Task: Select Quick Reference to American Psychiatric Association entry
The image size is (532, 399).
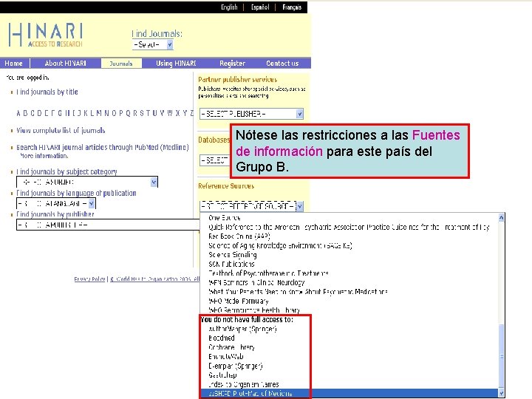Action: click(x=349, y=227)
